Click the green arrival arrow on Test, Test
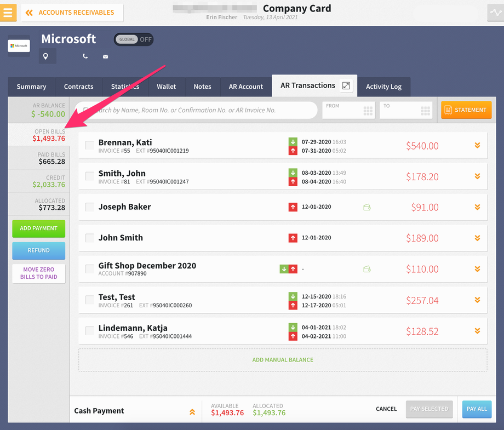Viewport: 504px width, 430px height. point(293,296)
